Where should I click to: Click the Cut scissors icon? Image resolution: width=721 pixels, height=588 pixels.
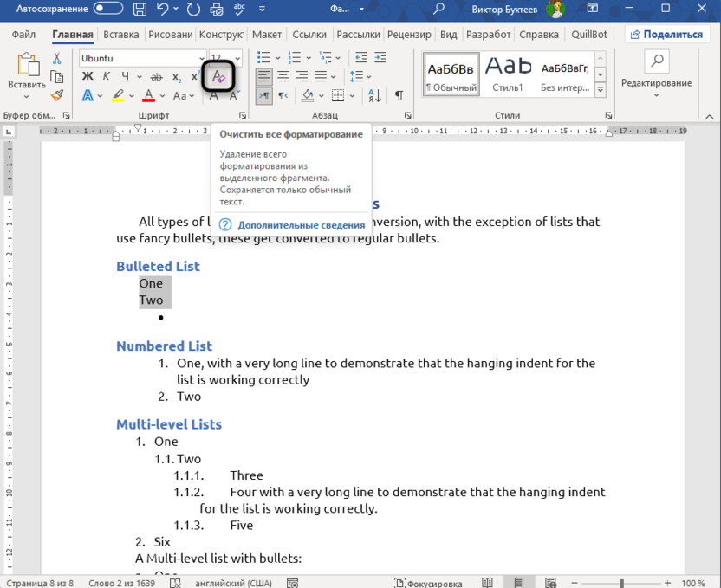click(x=57, y=58)
